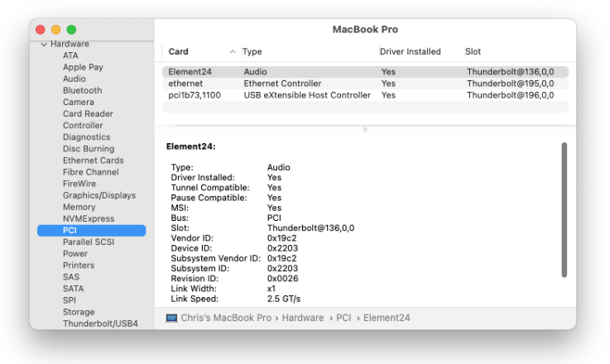Open Ethernet Cards section

[x=94, y=160]
